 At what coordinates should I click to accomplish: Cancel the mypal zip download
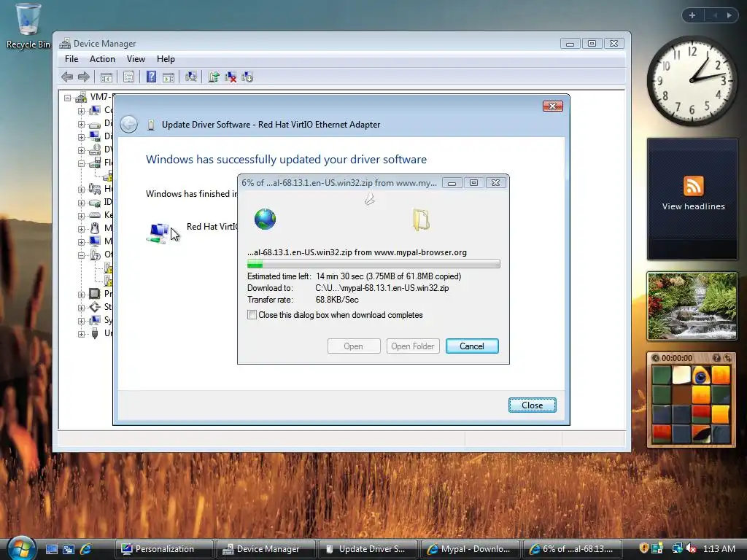click(x=472, y=346)
